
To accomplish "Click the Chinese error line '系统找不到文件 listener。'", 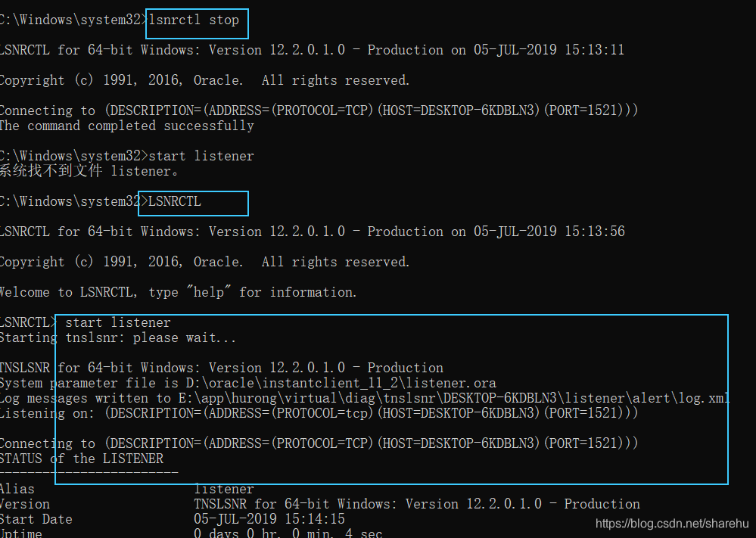I will 90,171.
